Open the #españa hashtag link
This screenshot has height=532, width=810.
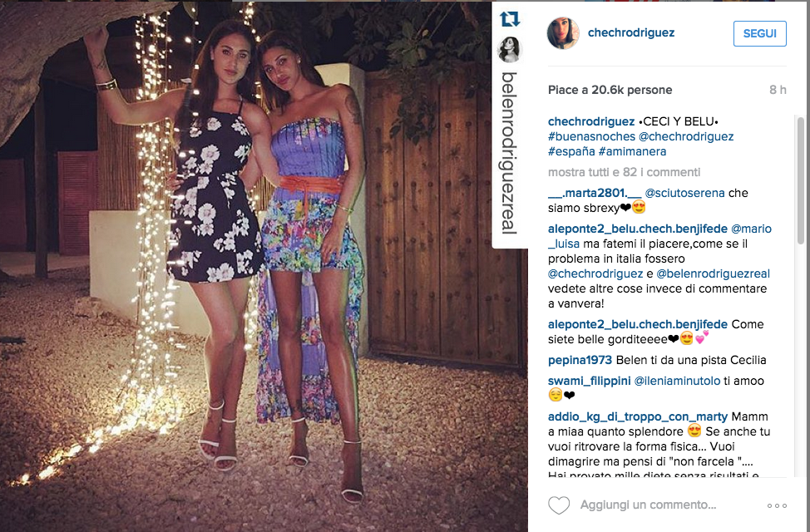pos(571,151)
